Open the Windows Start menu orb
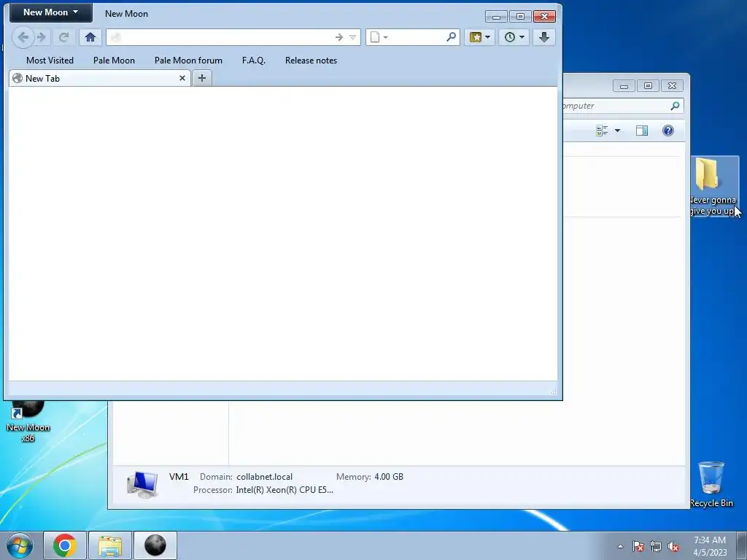 (x=20, y=545)
